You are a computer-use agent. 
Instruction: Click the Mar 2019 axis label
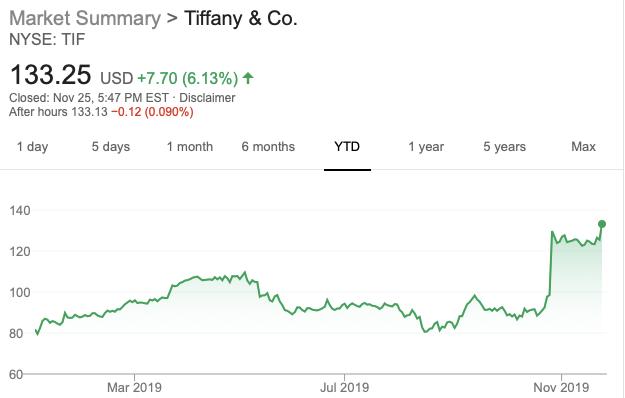tap(134, 387)
